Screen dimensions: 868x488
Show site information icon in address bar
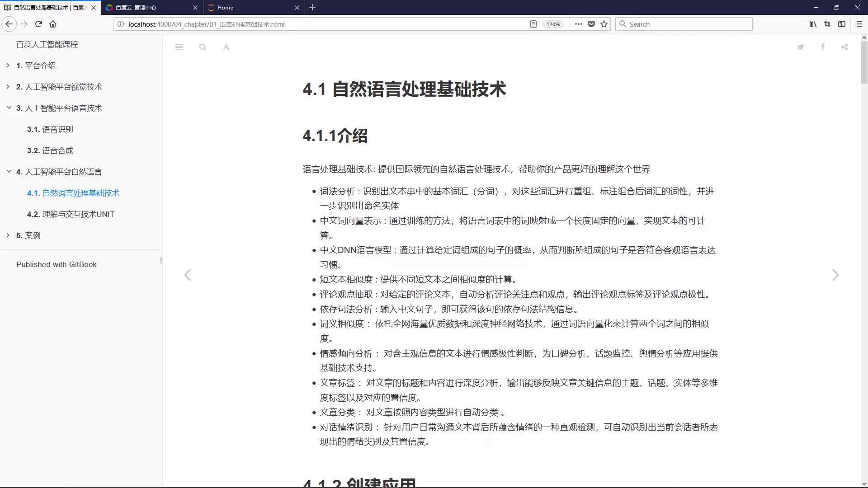121,24
